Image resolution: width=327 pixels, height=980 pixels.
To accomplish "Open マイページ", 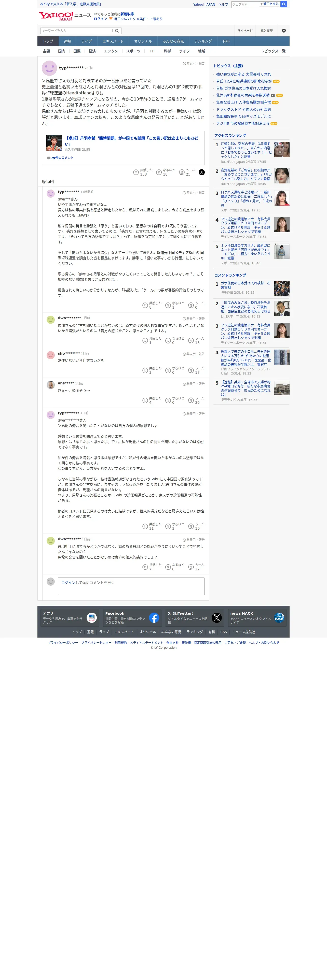I will [245, 31].
